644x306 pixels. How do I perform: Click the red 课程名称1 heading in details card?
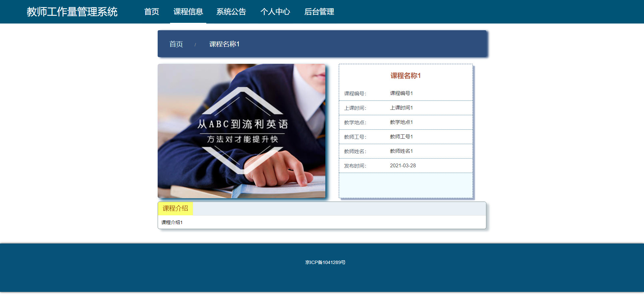pos(406,76)
